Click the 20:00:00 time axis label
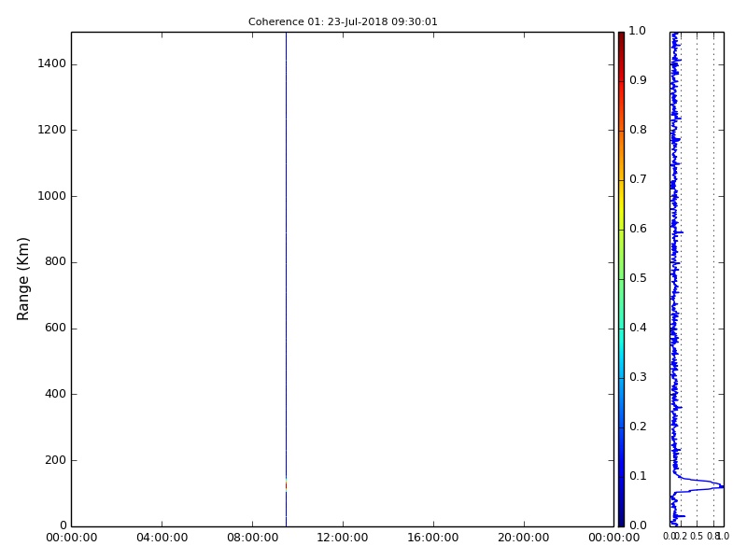 524,538
